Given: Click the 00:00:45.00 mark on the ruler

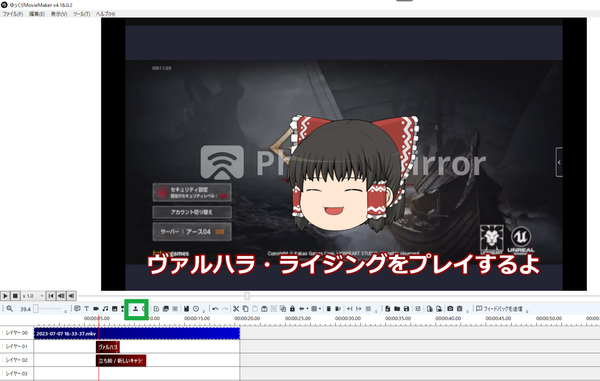Looking at the screenshot, I should 498,318.
